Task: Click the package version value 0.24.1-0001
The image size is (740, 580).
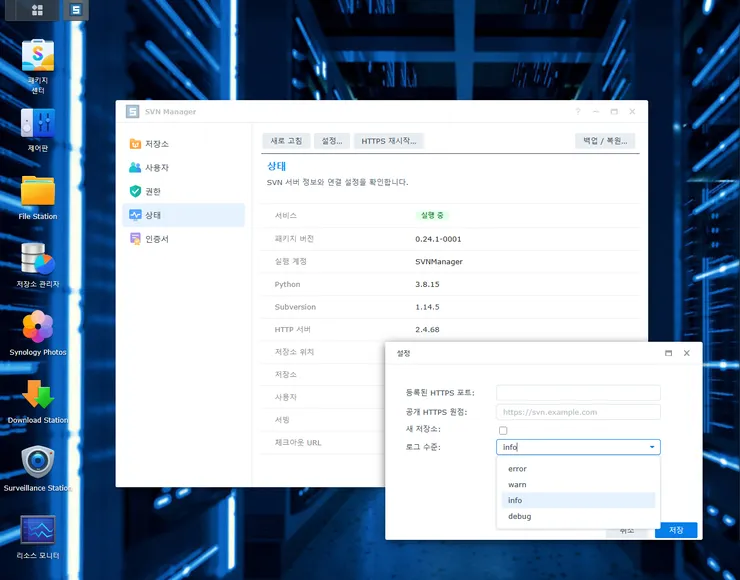Action: pyautogui.click(x=438, y=239)
